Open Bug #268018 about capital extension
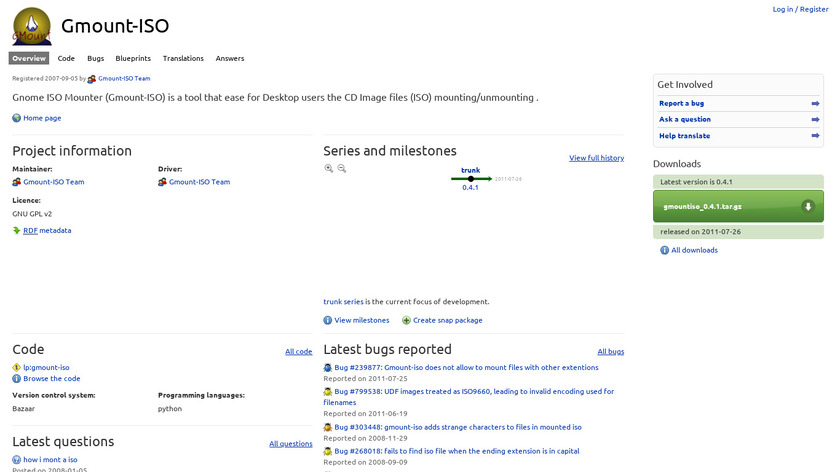The image size is (840, 472). (x=457, y=451)
